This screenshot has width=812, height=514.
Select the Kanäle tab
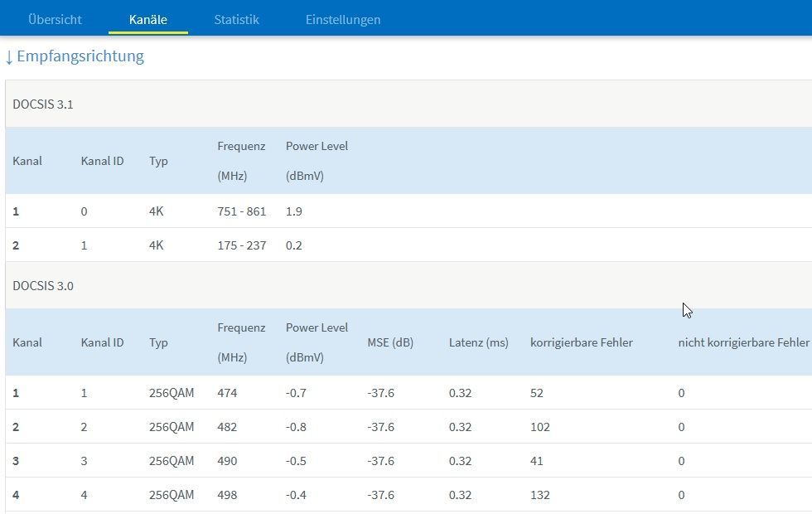(148, 19)
